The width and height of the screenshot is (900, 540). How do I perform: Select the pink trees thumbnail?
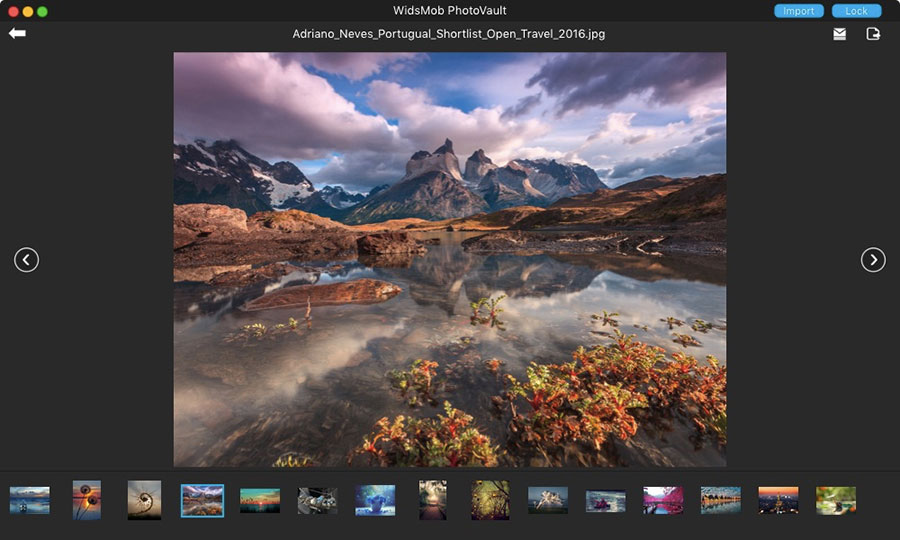(663, 500)
